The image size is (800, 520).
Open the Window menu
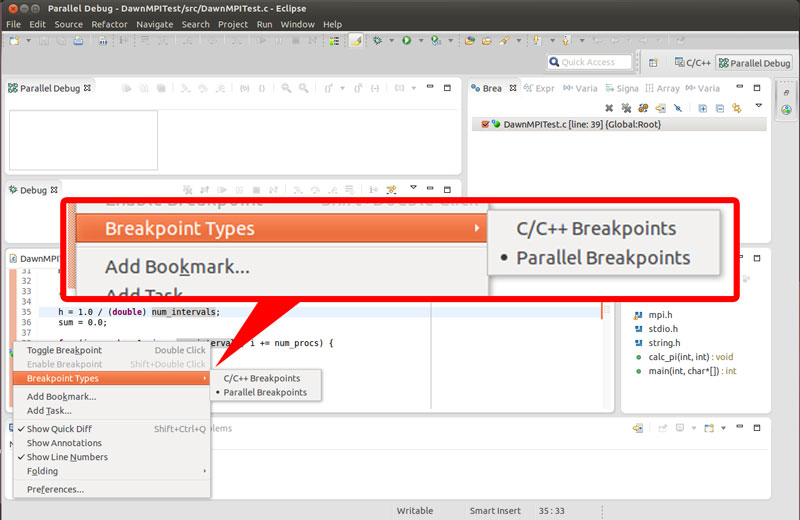coord(297,24)
